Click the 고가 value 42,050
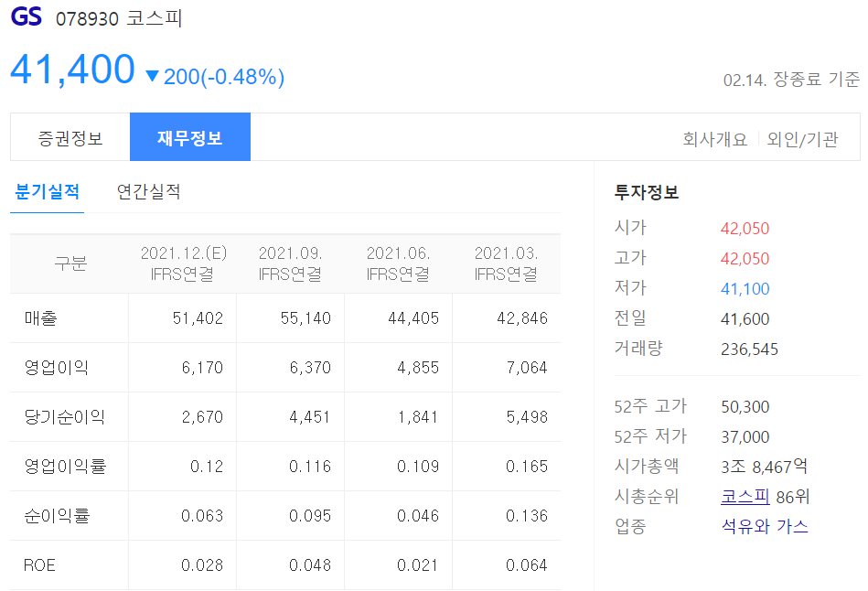 (745, 259)
